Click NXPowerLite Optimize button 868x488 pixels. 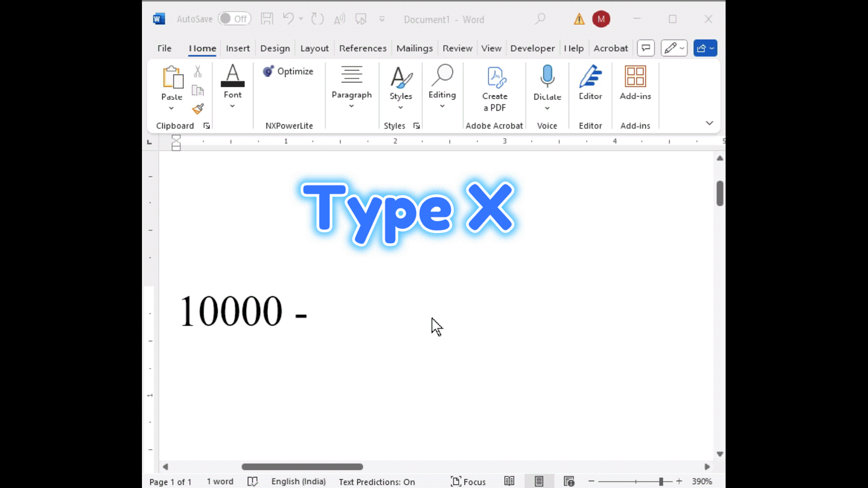[x=288, y=71]
